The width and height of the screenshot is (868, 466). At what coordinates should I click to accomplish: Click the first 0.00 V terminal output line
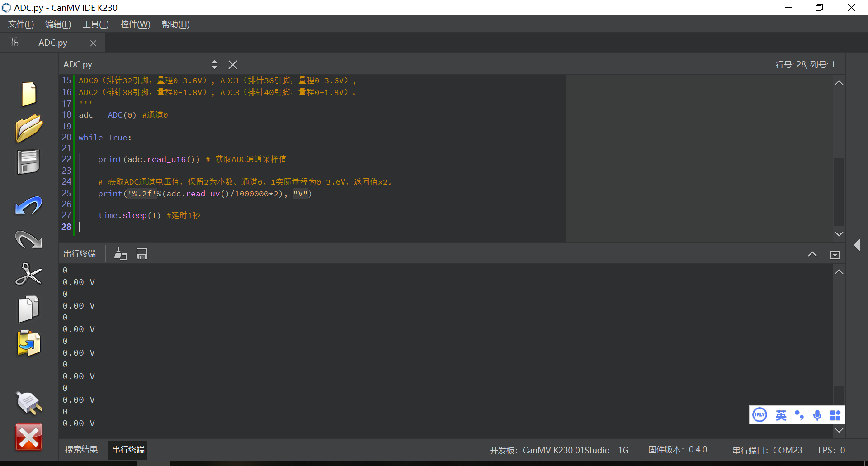(x=79, y=282)
